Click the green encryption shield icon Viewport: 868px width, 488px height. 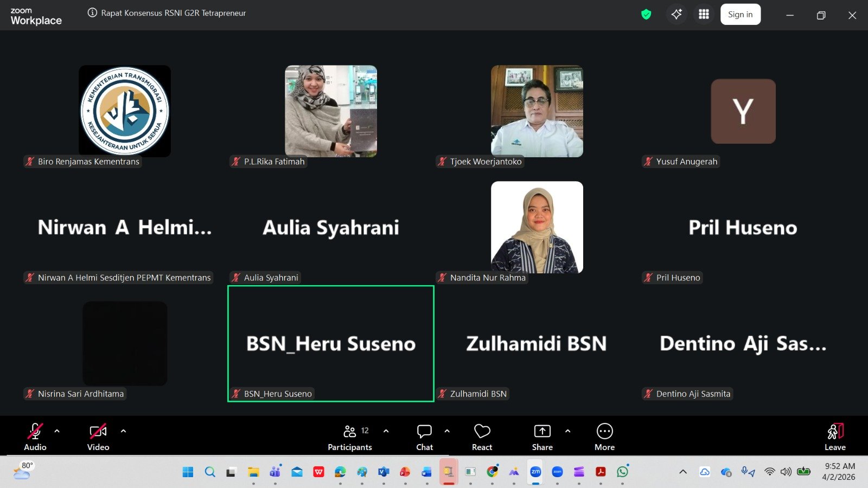tap(646, 15)
